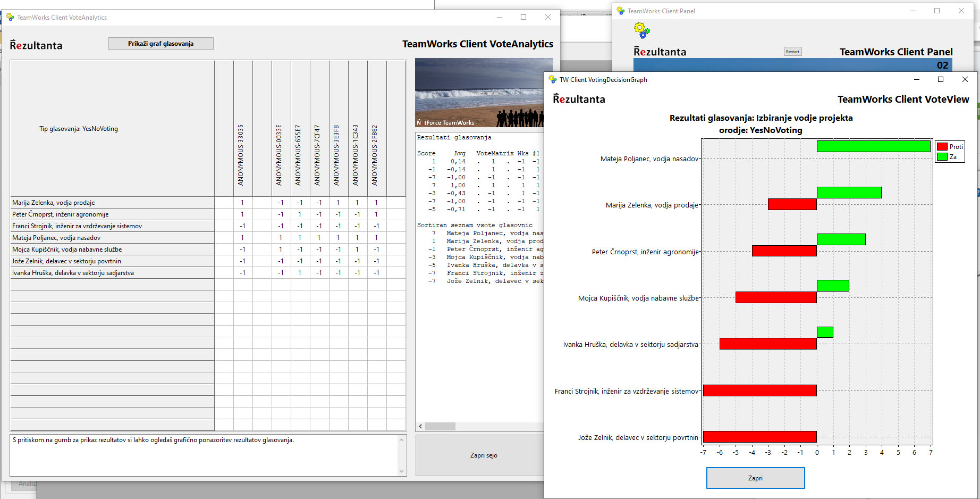This screenshot has width=980, height=499.
Task: Click column header ANONYMOUS-2F862
Action: (376, 128)
